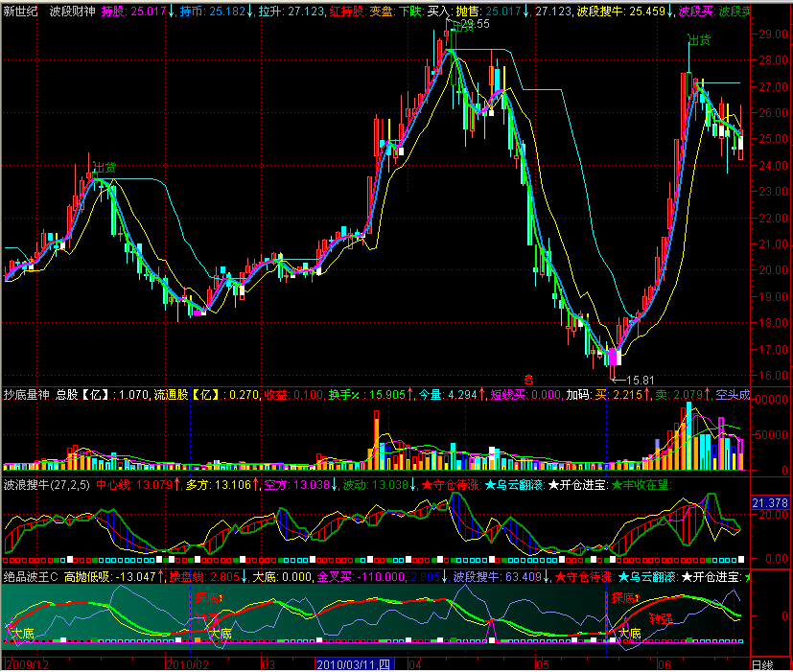Click the red 转强 signal in bottom panel
The height and width of the screenshot is (672, 793).
click(x=662, y=617)
